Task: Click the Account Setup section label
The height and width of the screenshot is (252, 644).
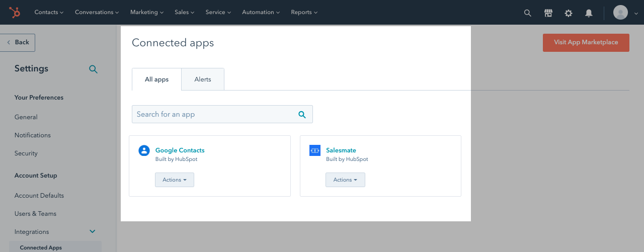Action: [x=36, y=176]
